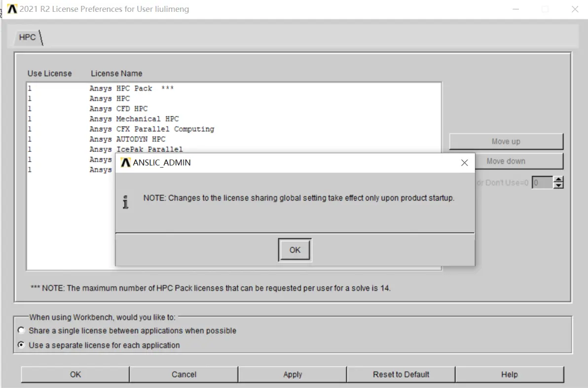The width and height of the screenshot is (588, 388).
Task: Switch to the HPC tab
Action: click(27, 37)
